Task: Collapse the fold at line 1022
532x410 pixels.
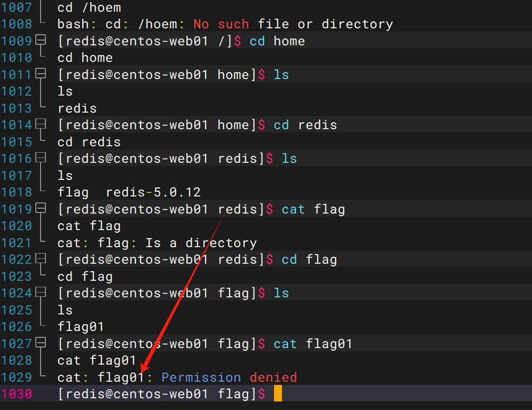Action: [41, 259]
